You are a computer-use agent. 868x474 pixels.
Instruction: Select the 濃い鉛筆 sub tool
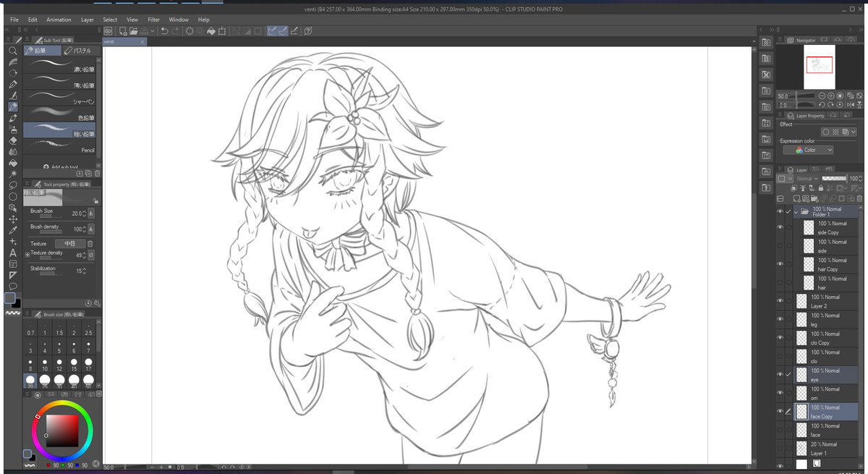pyautogui.click(x=60, y=66)
